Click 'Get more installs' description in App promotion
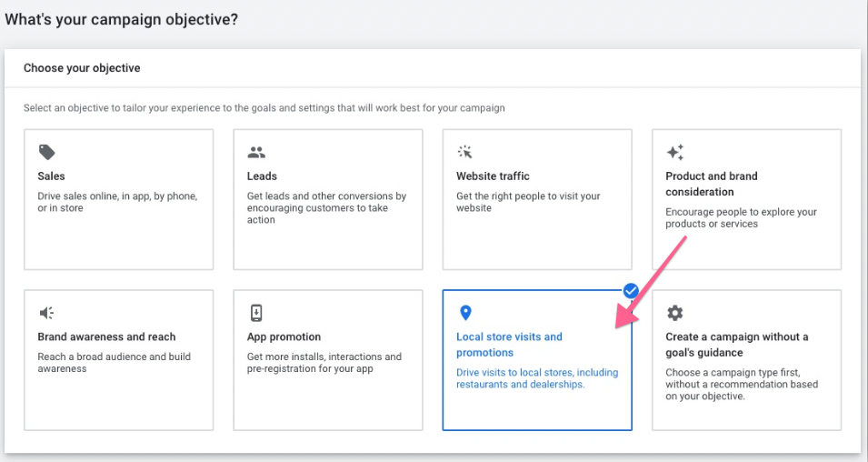Screen dimensions: 868x462 click(x=324, y=363)
